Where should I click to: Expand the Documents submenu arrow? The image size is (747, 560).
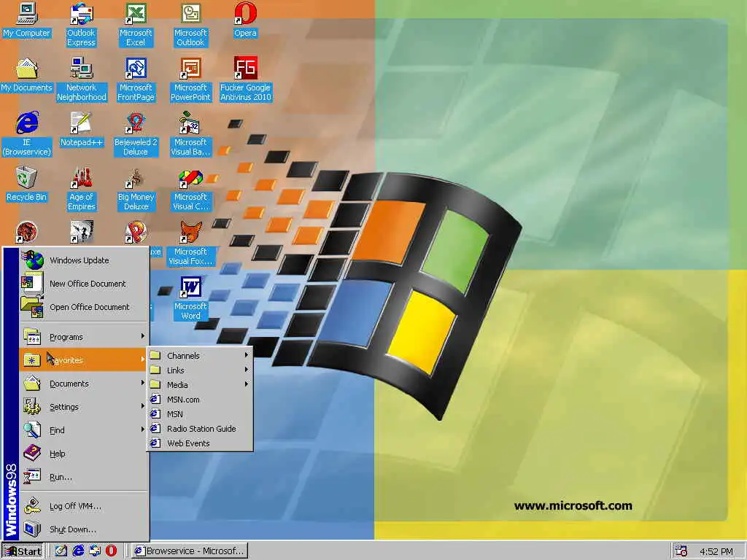point(142,383)
